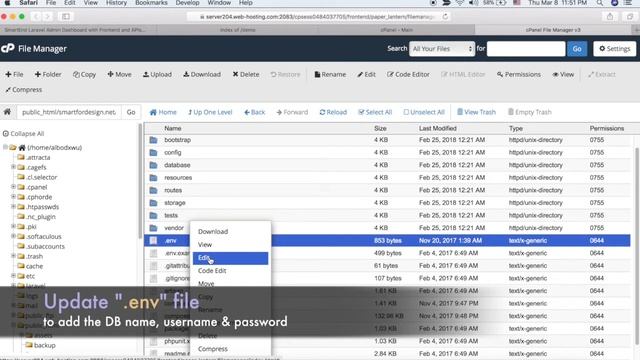Viewport: 640px width, 360px height.
Task: Click the directory path input field
Action: click(x=69, y=112)
